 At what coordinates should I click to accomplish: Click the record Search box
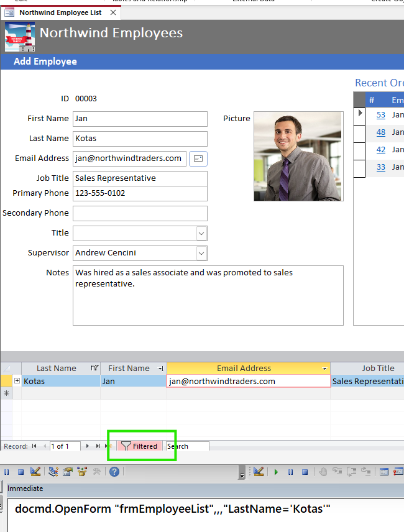coord(187,446)
